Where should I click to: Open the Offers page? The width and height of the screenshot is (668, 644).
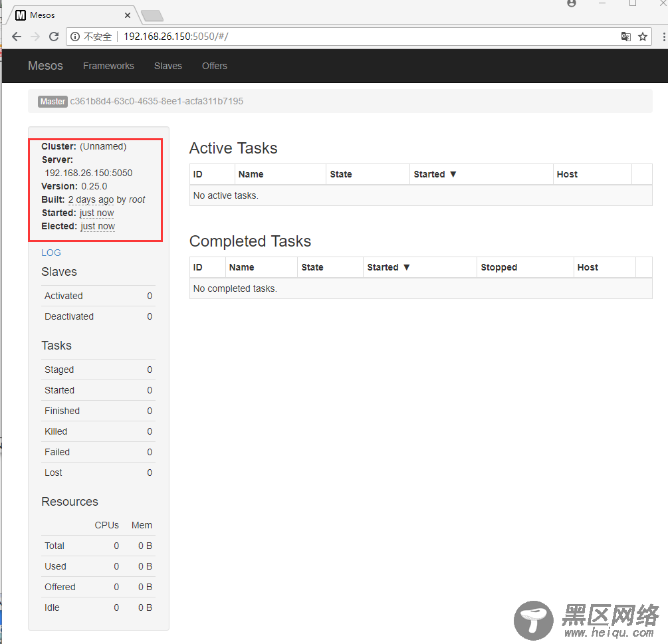[x=214, y=66]
